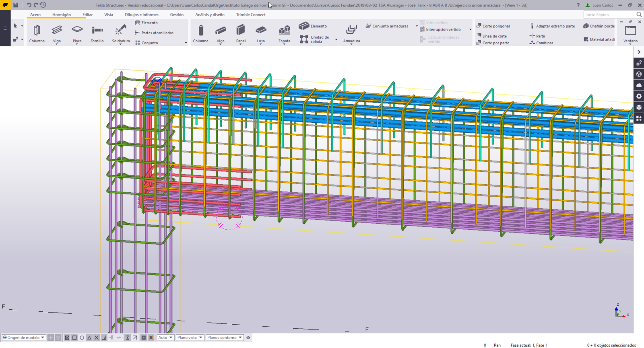Save the model with the disk icon

[x=16, y=5]
